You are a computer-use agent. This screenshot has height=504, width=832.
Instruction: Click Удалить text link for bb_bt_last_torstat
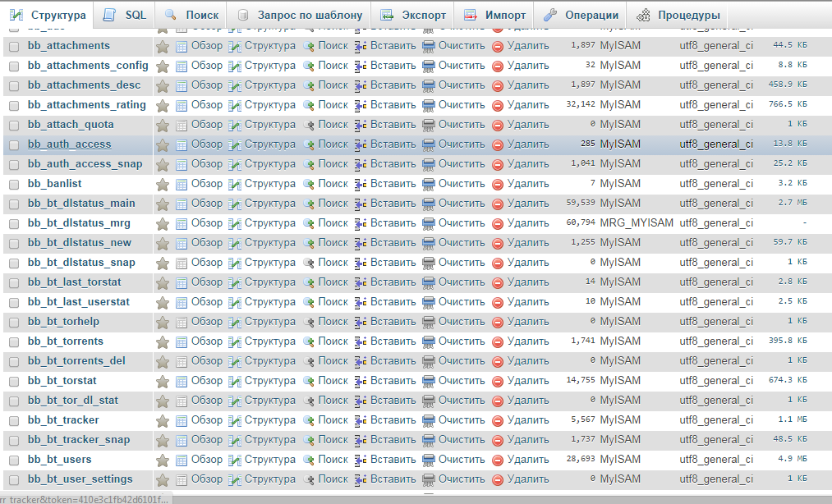click(x=528, y=282)
